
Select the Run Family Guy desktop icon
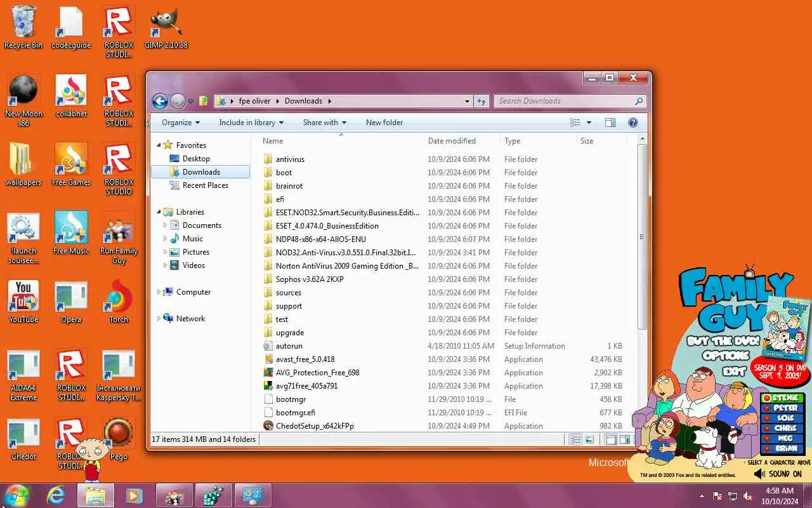point(119,238)
